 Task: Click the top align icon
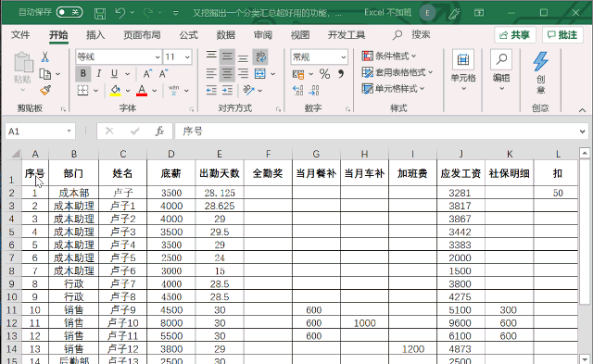[211, 56]
